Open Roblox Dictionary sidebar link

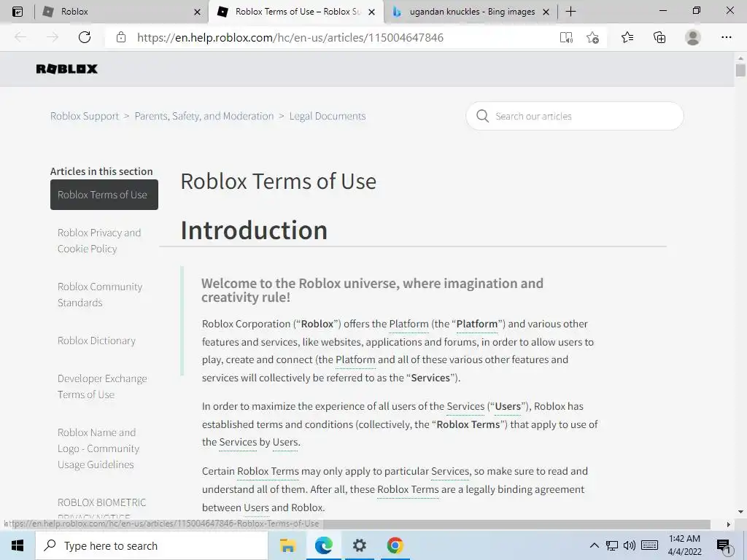coord(97,341)
